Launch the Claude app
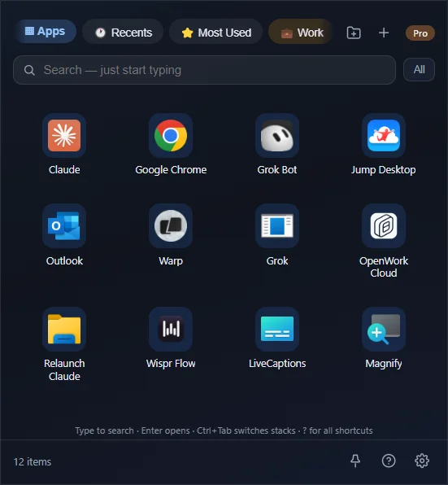 tap(64, 135)
